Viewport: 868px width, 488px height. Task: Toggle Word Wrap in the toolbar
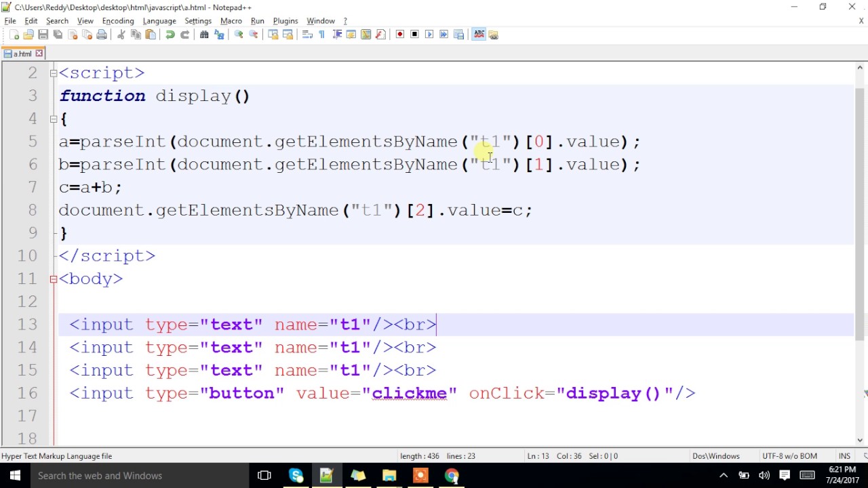point(307,35)
